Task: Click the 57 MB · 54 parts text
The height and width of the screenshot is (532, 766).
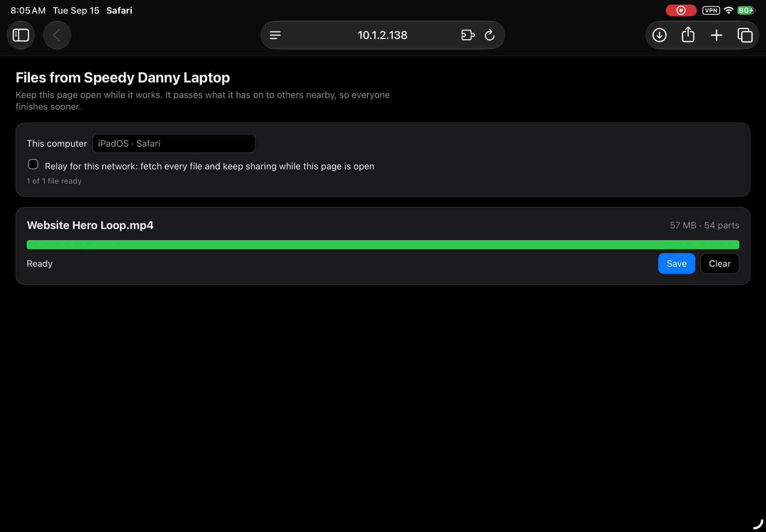Action: coord(704,225)
